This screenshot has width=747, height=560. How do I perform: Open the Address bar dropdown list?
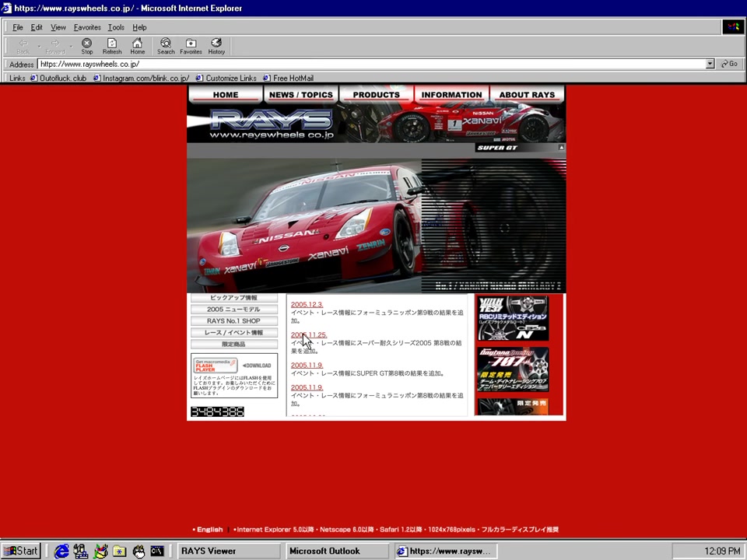pyautogui.click(x=710, y=64)
